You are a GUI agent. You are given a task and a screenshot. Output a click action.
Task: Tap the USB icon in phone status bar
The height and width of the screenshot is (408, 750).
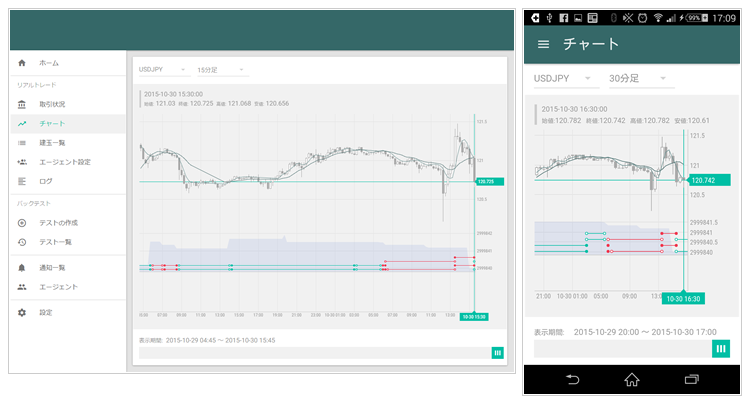550,18
